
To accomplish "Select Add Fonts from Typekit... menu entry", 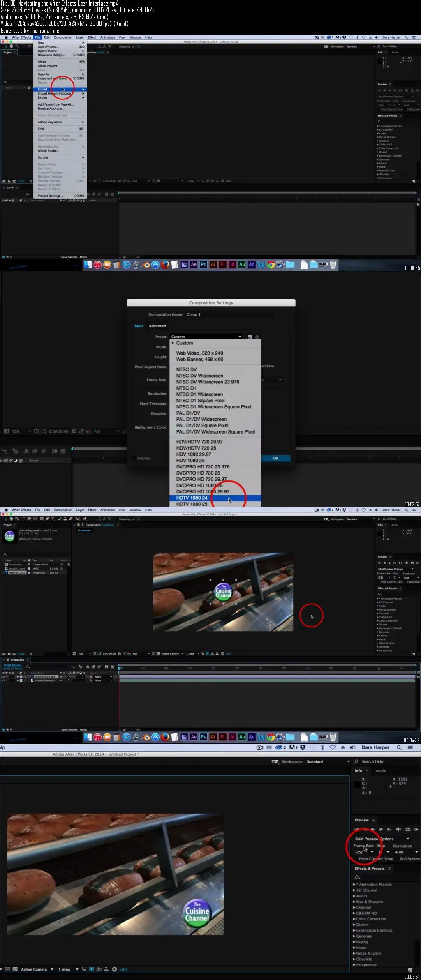I will [60, 104].
